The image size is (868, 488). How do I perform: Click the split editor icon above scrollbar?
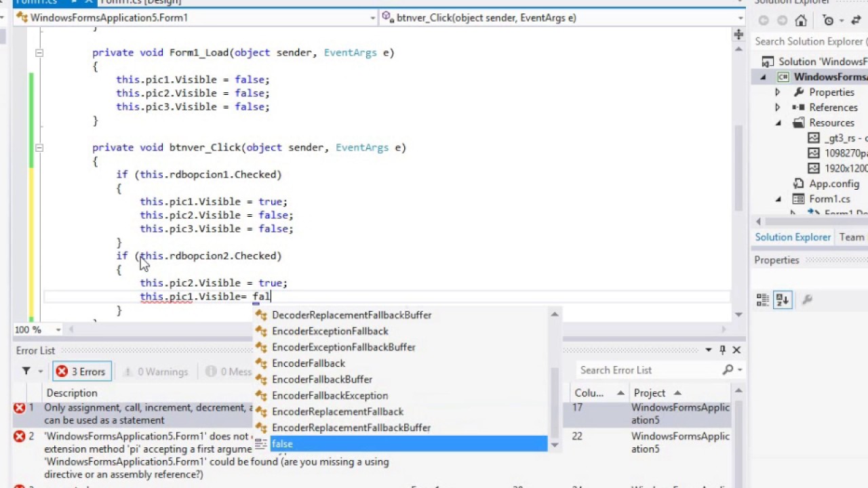coord(738,35)
